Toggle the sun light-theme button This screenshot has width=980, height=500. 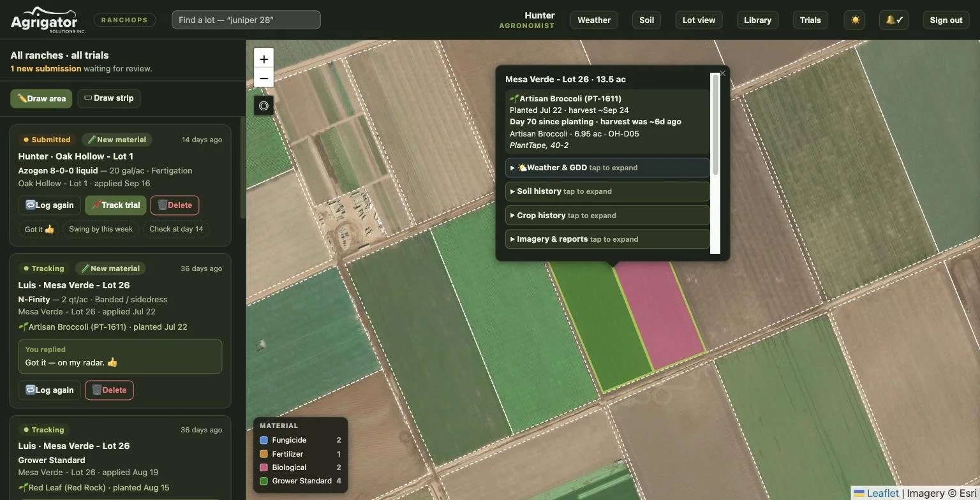coord(855,20)
